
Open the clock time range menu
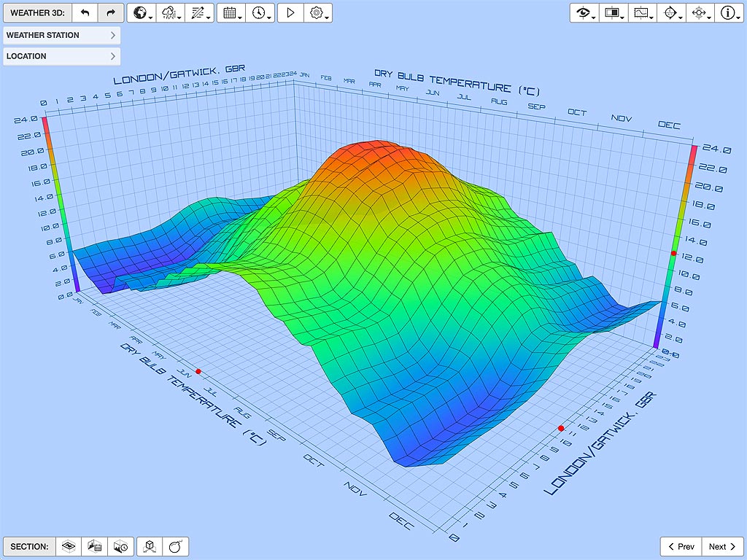(x=260, y=13)
